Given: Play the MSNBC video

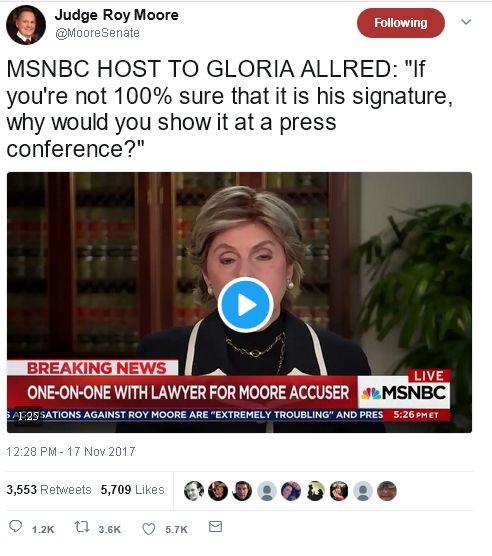Looking at the screenshot, I should point(245,305).
